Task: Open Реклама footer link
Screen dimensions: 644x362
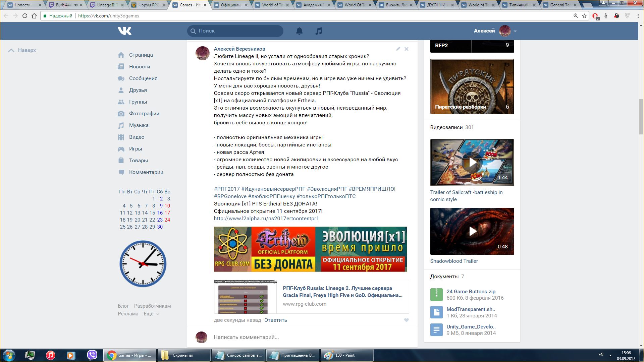Action: [x=128, y=314]
